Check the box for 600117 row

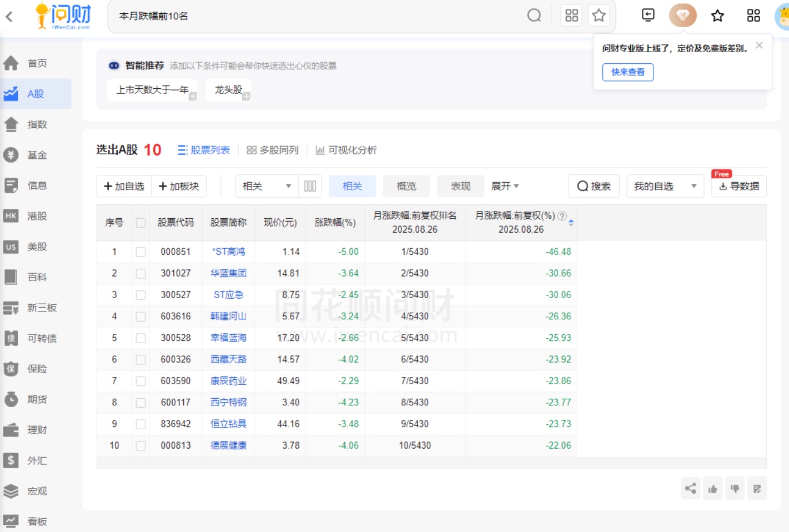point(140,403)
